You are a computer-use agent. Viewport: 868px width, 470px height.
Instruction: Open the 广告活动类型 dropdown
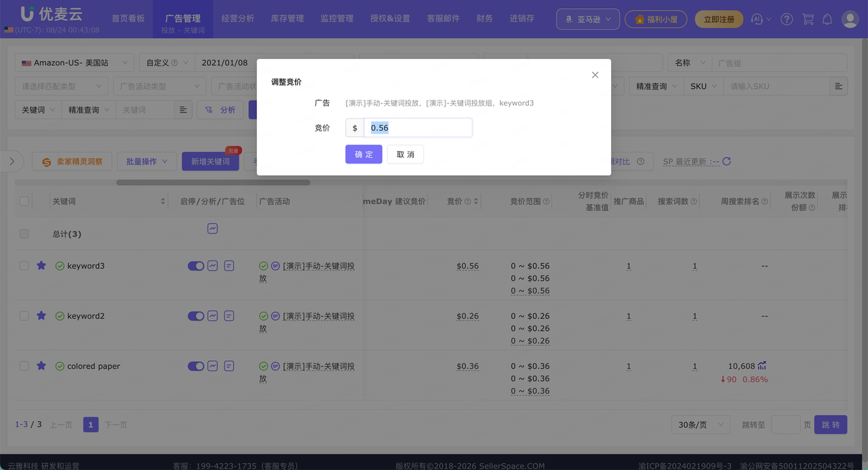tap(159, 86)
